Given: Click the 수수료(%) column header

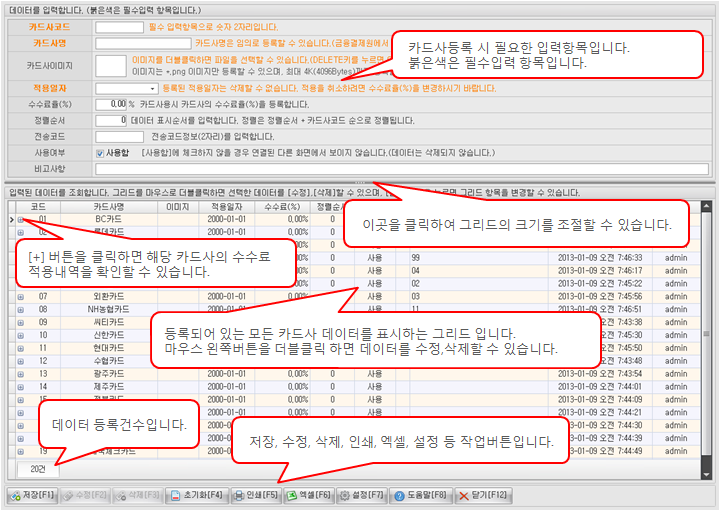Looking at the screenshot, I should (x=282, y=207).
